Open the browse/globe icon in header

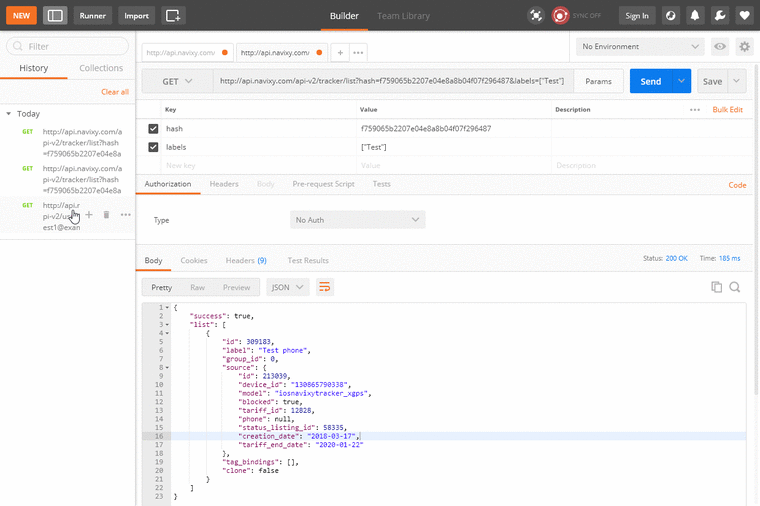pyautogui.click(x=670, y=16)
